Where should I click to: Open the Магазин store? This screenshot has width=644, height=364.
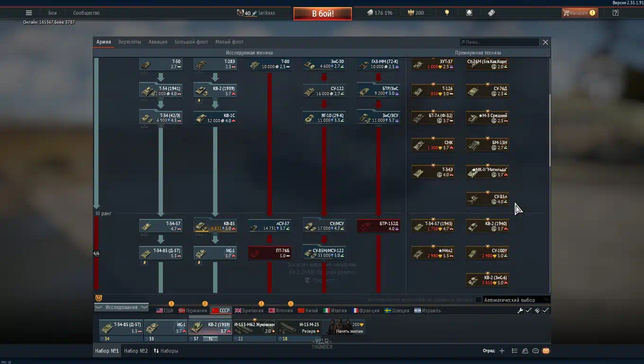coord(579,13)
